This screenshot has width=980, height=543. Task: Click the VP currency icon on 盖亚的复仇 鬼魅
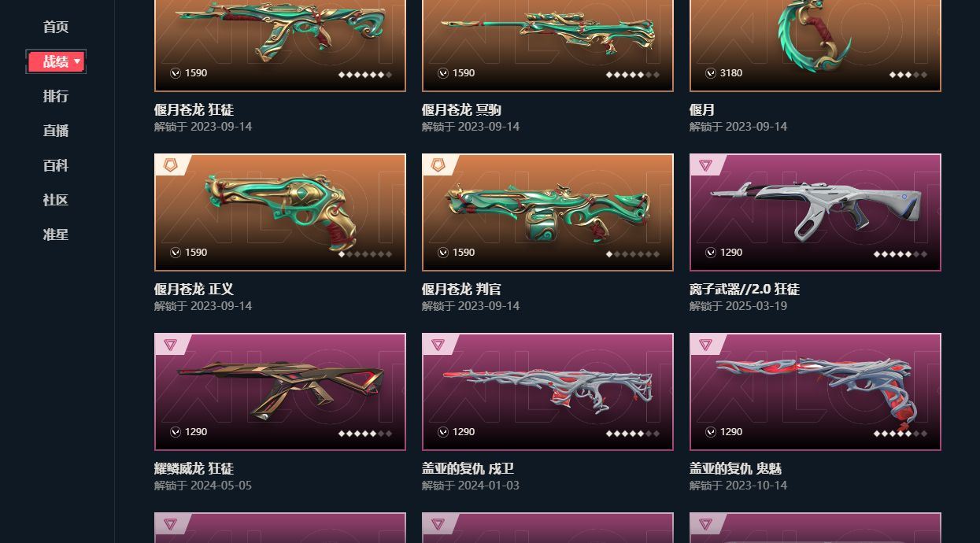[710, 432]
